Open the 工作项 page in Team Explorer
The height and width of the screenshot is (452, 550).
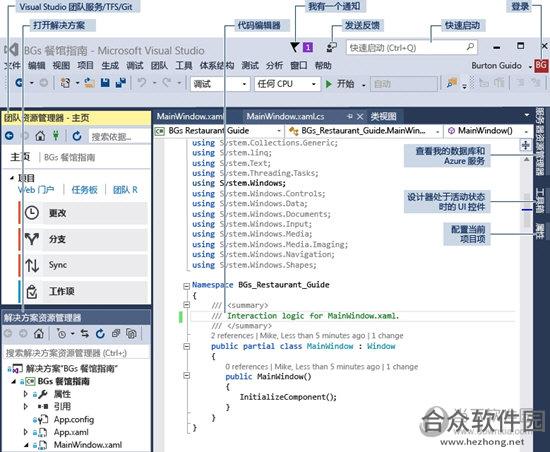click(x=86, y=291)
